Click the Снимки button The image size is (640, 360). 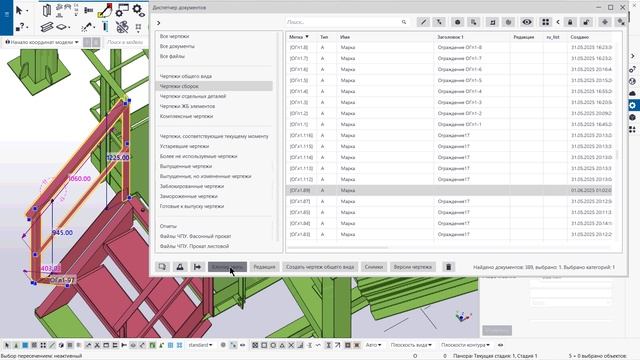374,267
